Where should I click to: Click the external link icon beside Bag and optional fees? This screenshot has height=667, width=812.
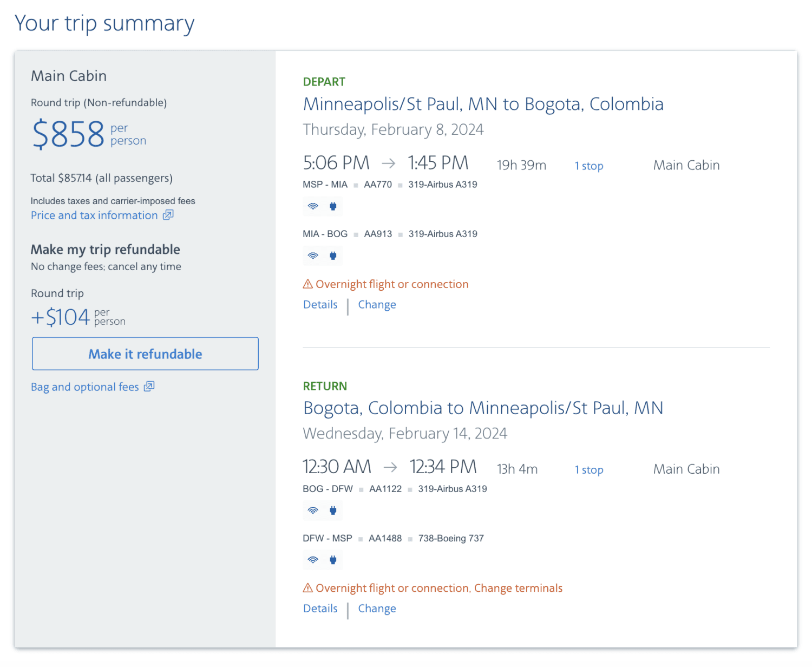[149, 386]
